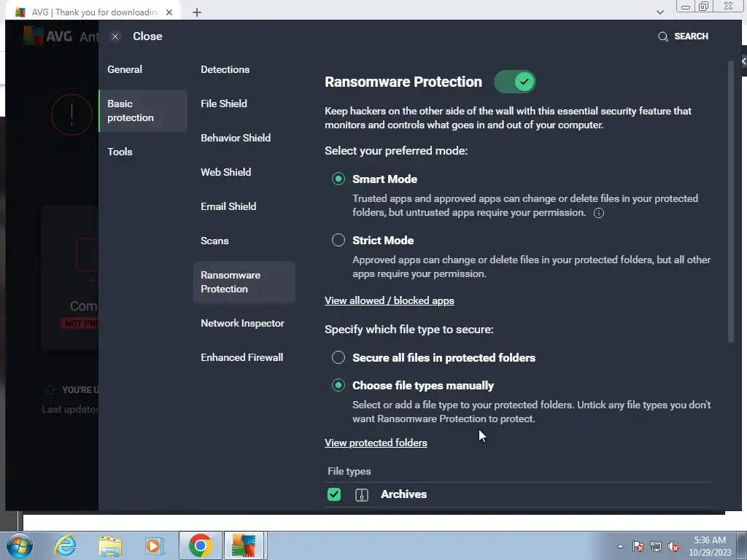747x560 pixels.
Task: Select Smart Mode radio button
Action: pos(338,179)
